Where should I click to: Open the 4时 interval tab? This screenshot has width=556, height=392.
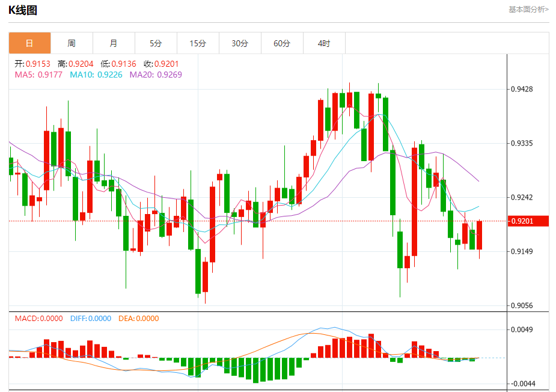coord(324,43)
